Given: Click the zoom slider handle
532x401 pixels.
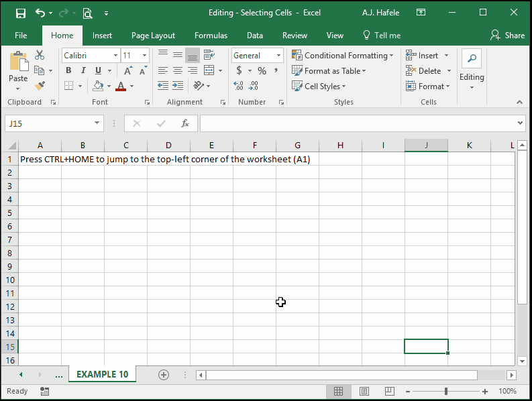Looking at the screenshot, I should [446, 391].
